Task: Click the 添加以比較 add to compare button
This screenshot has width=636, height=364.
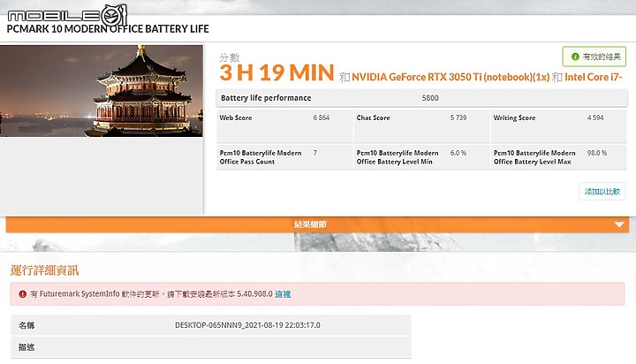Action: [602, 192]
